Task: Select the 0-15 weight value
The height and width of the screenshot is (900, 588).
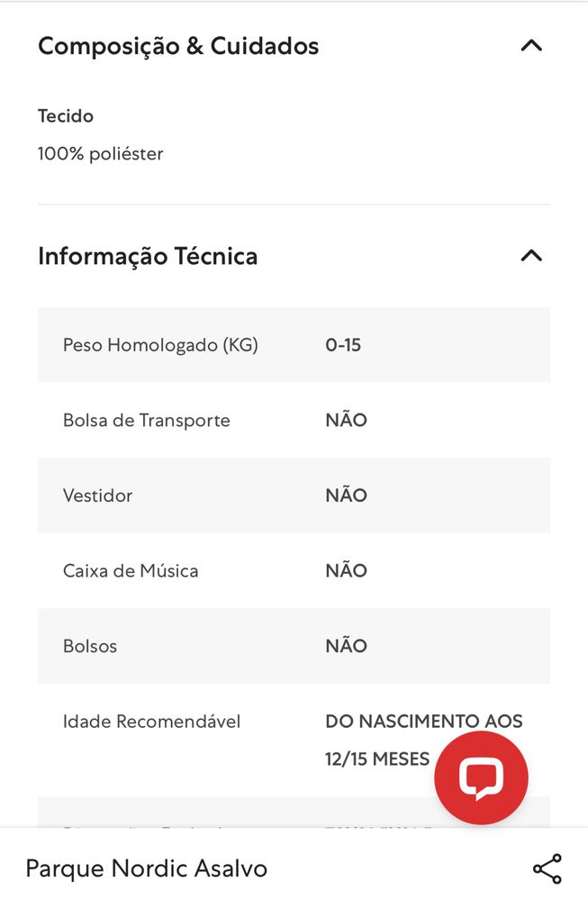Action: (x=343, y=345)
